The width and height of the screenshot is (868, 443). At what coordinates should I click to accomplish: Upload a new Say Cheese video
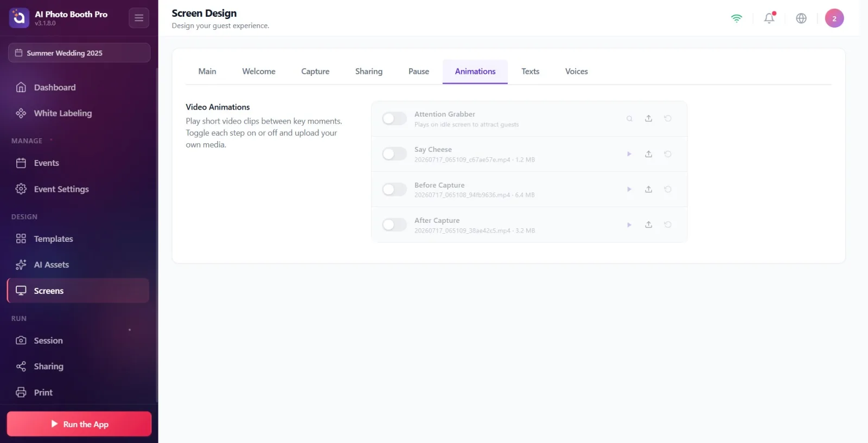click(x=648, y=154)
